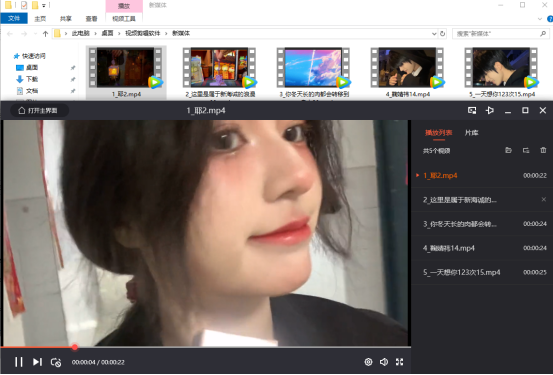Remove the second playlist item with X

coord(543,200)
